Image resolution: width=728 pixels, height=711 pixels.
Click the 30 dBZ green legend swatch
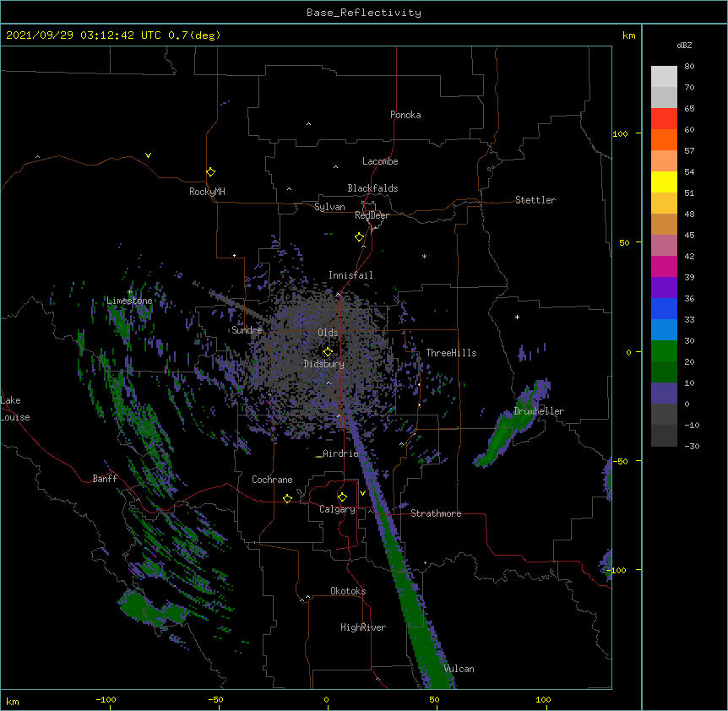pyautogui.click(x=664, y=351)
